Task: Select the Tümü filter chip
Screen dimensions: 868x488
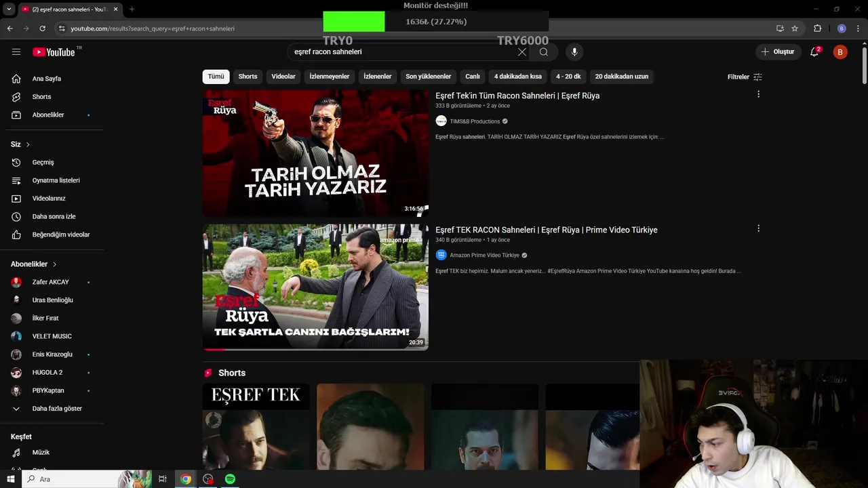Action: (216, 77)
